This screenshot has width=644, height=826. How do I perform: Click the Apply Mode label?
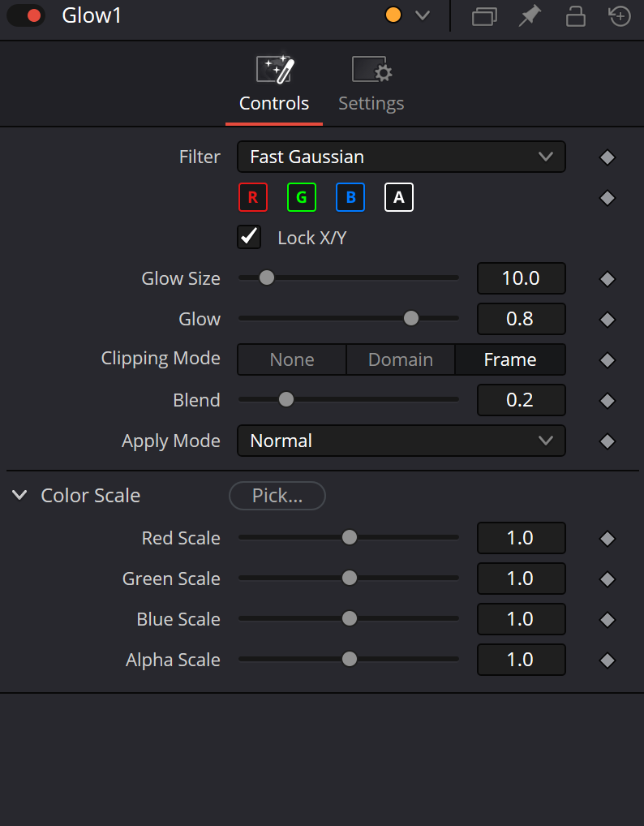[171, 441]
